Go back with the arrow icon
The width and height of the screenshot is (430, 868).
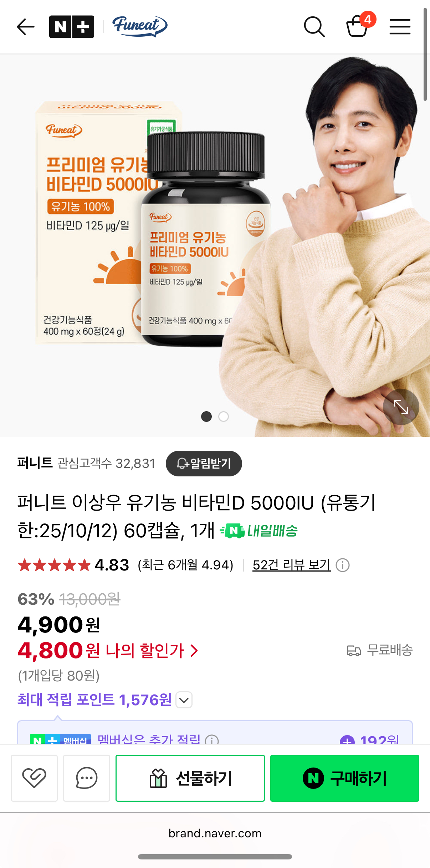[x=26, y=27]
